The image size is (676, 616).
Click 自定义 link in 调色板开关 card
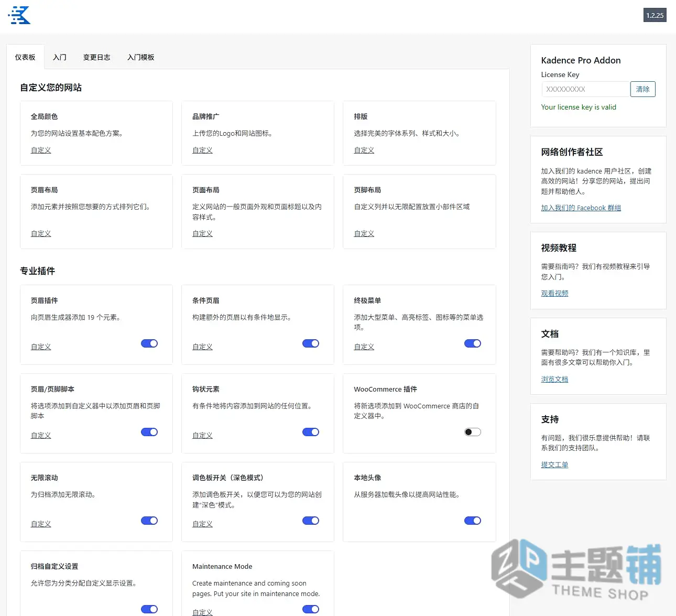(202, 524)
